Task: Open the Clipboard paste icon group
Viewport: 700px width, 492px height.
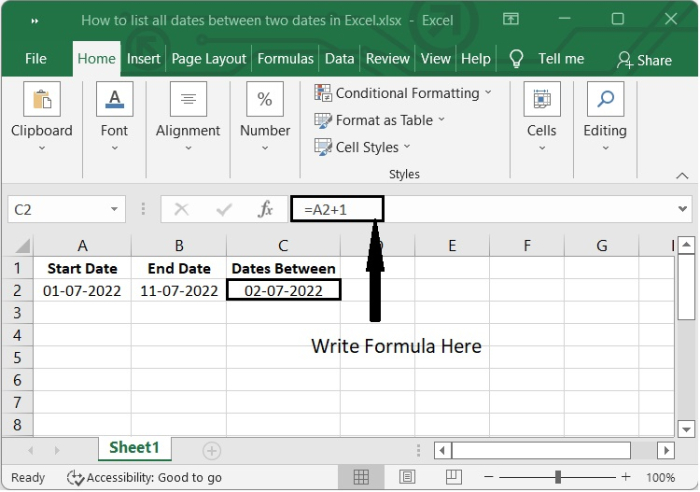Action: (x=42, y=100)
